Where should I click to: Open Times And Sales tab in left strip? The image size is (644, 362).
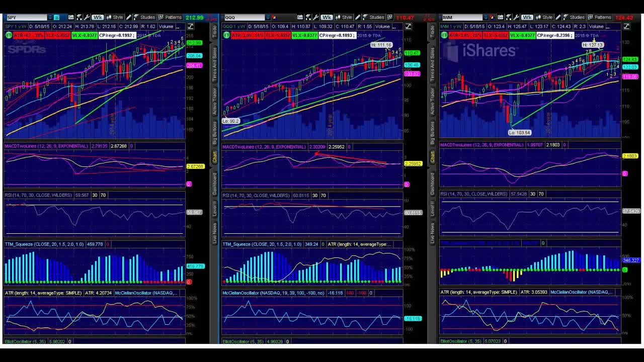click(214, 64)
